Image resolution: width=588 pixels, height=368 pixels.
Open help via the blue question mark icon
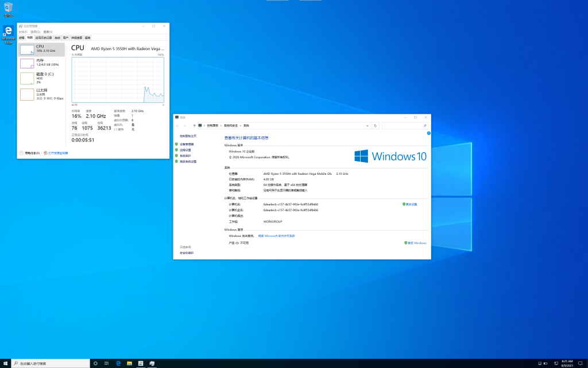428,133
